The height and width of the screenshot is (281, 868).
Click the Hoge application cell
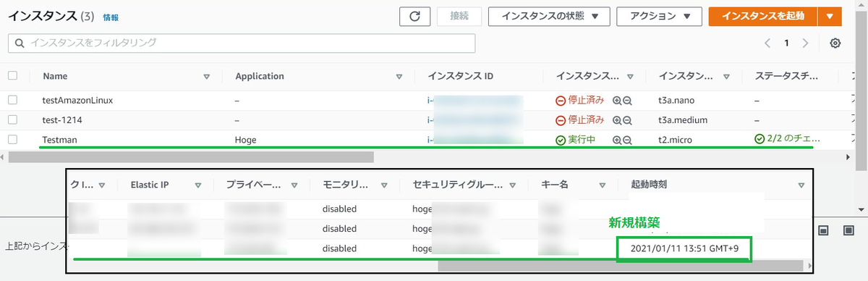(247, 139)
